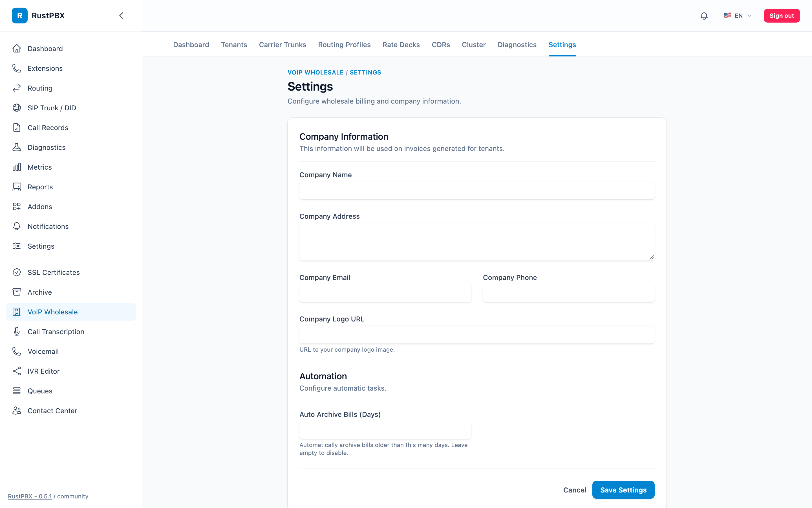Open Call Transcription microphone icon
Screen dimensions: 812x508
[x=17, y=332]
